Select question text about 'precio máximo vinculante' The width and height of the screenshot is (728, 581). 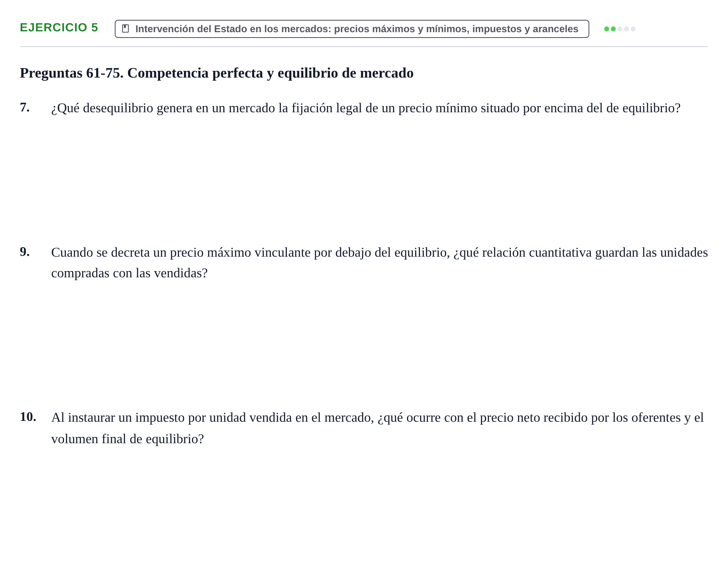[379, 263]
